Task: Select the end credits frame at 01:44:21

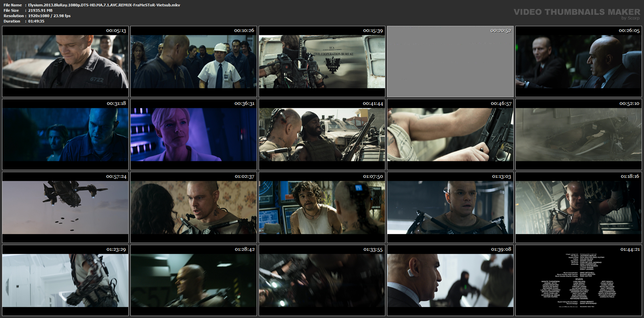Action: tap(579, 280)
